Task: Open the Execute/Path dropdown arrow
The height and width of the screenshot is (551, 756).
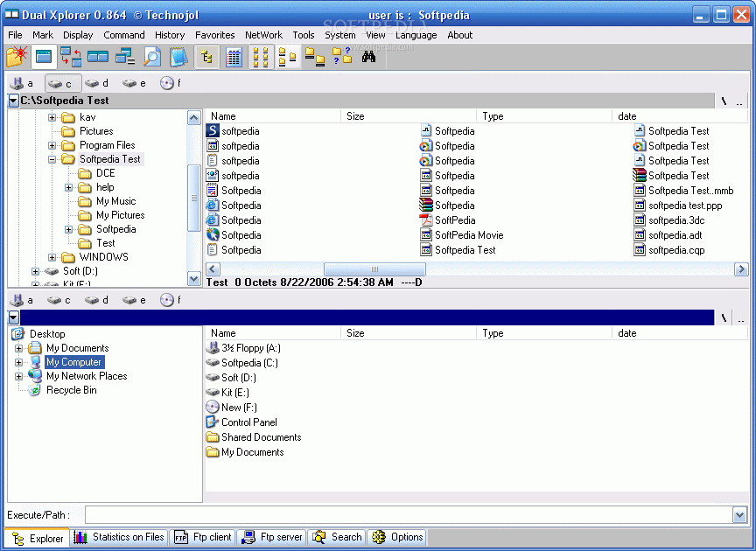Action: pyautogui.click(x=739, y=515)
